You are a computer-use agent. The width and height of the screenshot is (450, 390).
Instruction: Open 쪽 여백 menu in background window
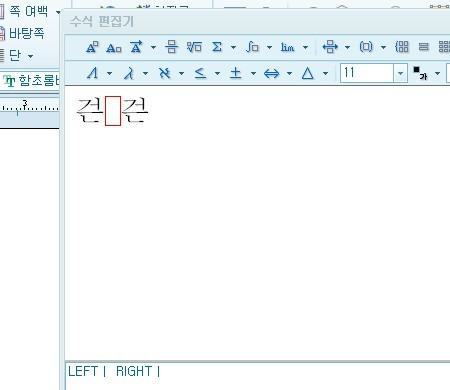[30, 11]
